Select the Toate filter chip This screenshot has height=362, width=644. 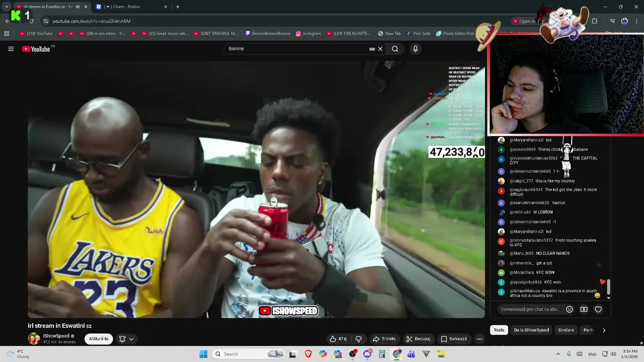click(x=499, y=330)
